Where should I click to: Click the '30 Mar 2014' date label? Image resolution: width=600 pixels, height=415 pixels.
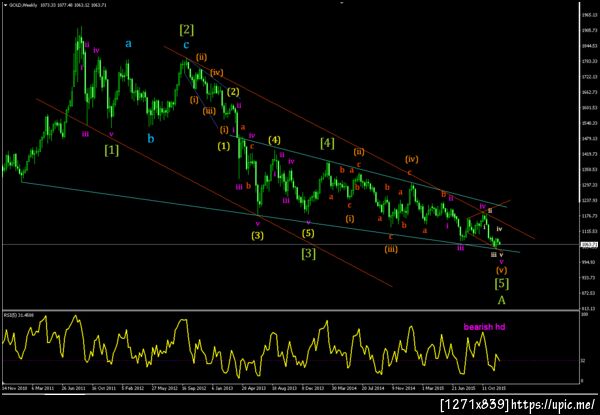(x=344, y=388)
